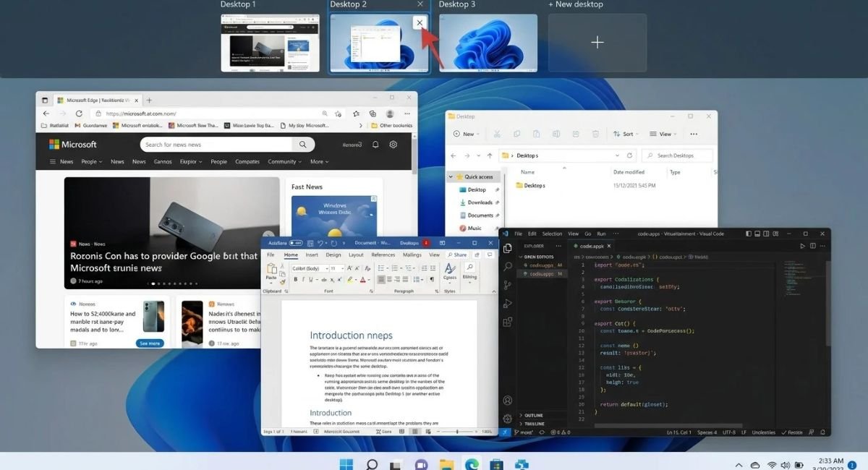
Task: Click Undo in Word title bar
Action: 320,244
